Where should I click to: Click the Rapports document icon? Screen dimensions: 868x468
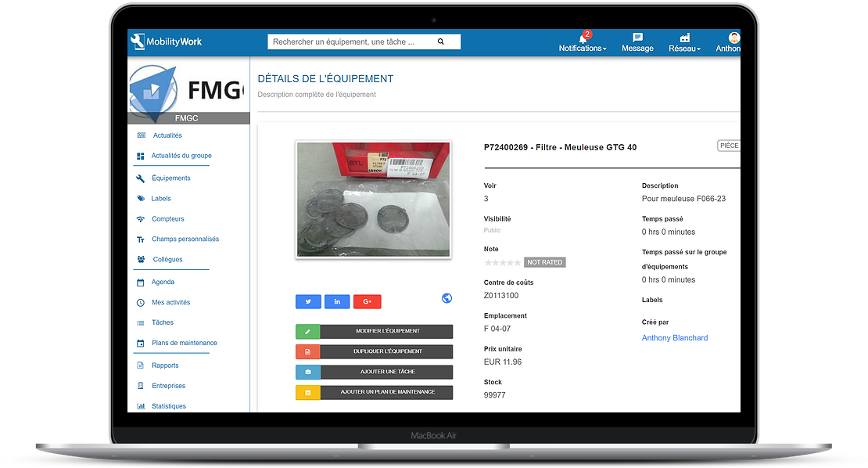tap(141, 365)
